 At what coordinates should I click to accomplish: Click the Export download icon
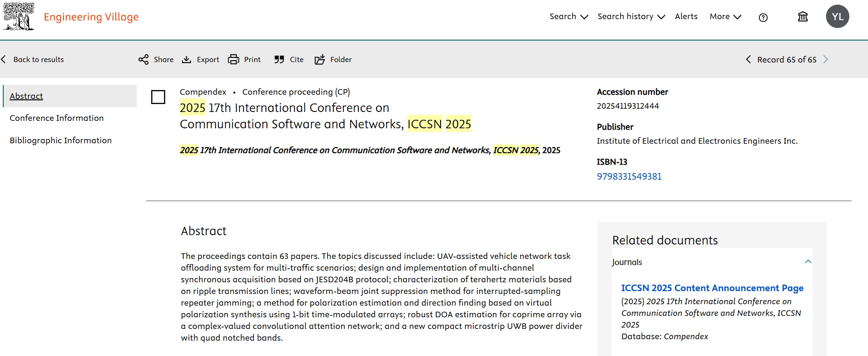click(x=187, y=60)
